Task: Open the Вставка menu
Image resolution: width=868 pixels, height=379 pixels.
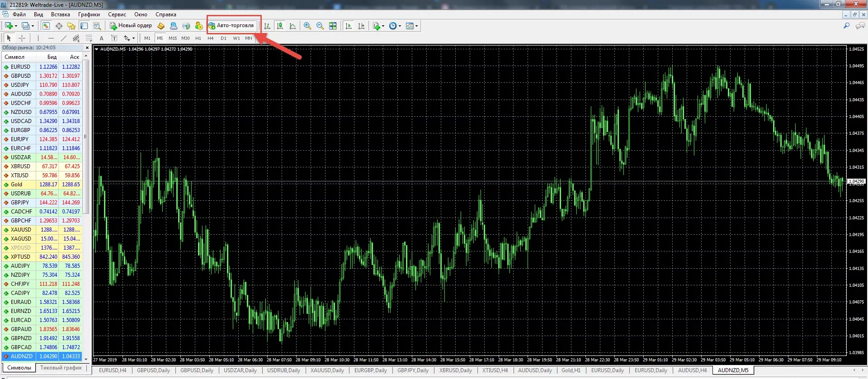Action: pyautogui.click(x=61, y=14)
